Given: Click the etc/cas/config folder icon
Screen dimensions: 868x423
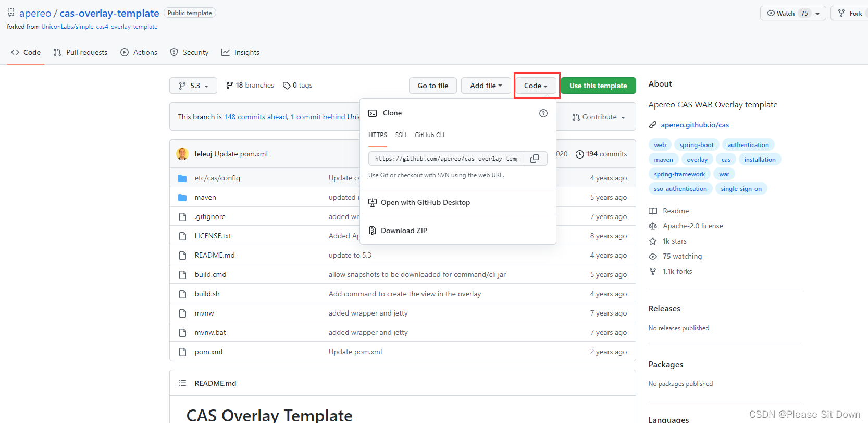Looking at the screenshot, I should (x=182, y=178).
